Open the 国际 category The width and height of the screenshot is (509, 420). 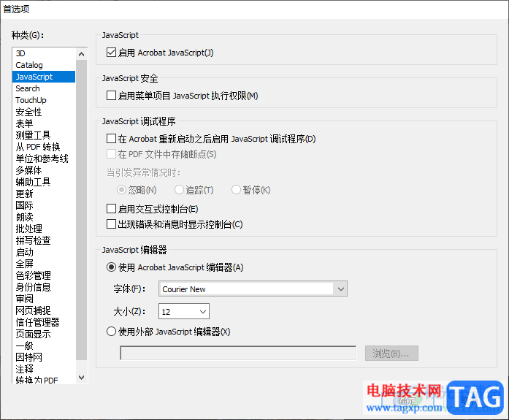tap(44, 205)
